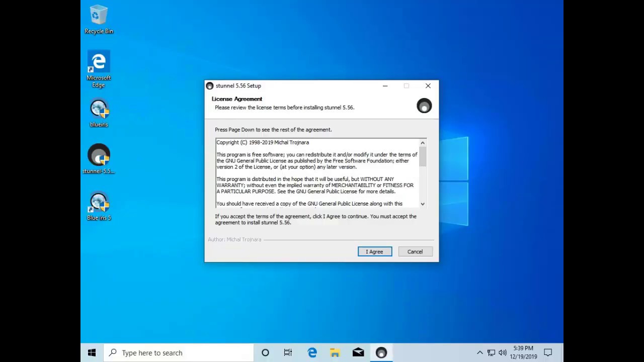Select the blueiris desktop icon
Viewport: 644px width, 362px height.
99,113
